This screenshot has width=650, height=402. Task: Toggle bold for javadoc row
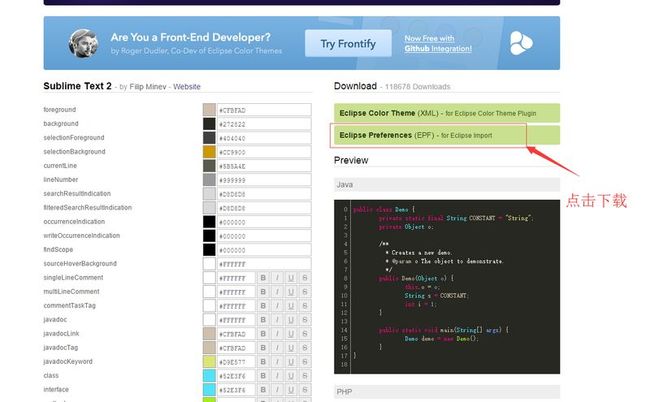coord(263,320)
